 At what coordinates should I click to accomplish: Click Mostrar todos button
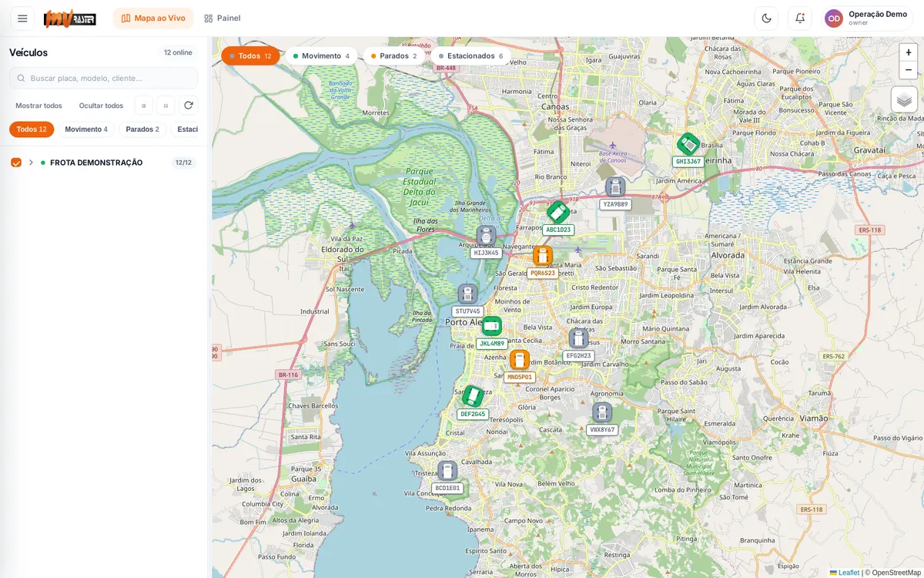(39, 106)
